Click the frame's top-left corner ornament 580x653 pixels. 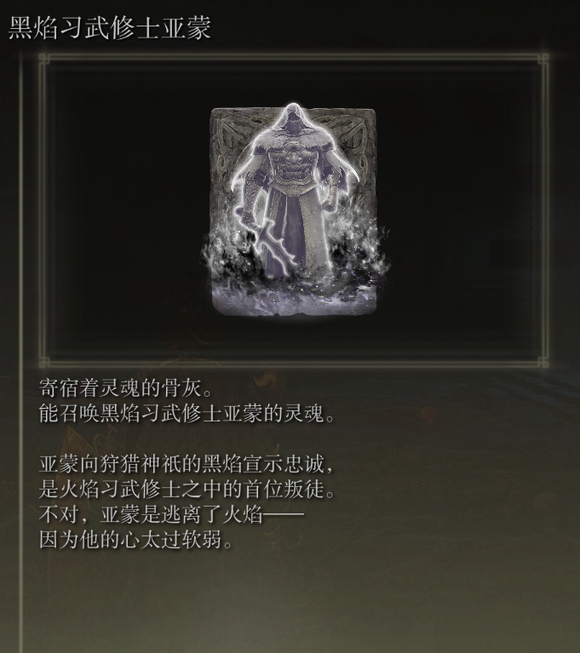(45, 60)
